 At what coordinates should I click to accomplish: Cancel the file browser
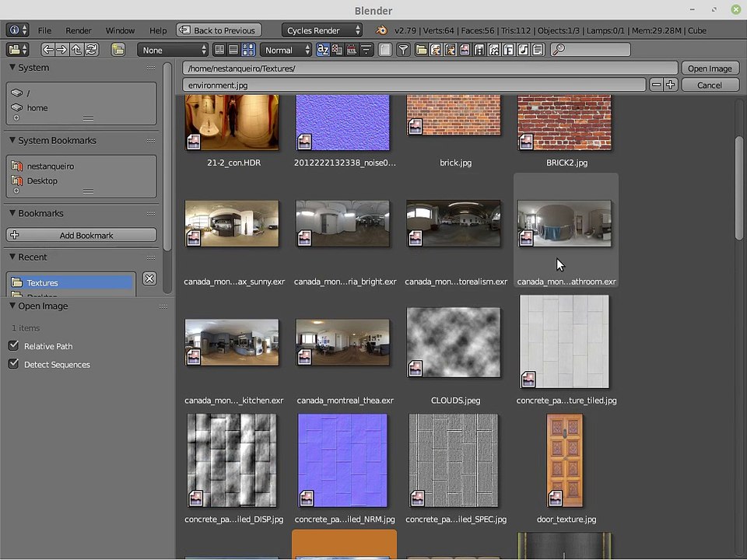[710, 86]
